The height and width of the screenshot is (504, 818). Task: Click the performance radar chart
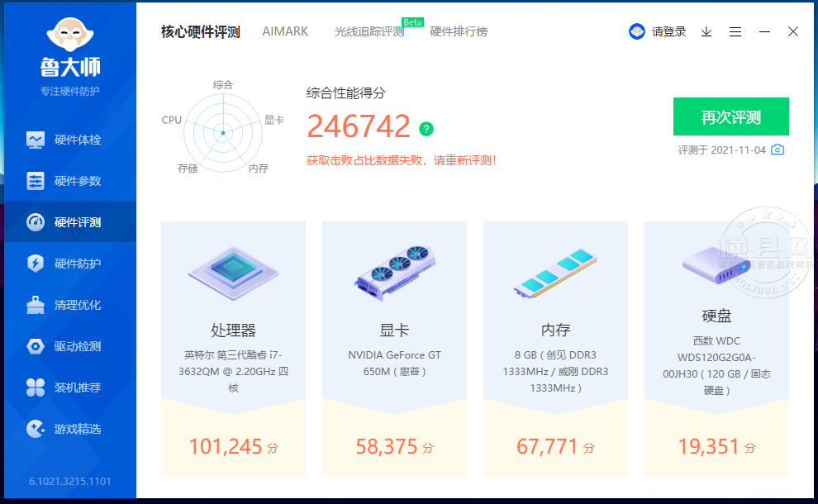pos(223,132)
